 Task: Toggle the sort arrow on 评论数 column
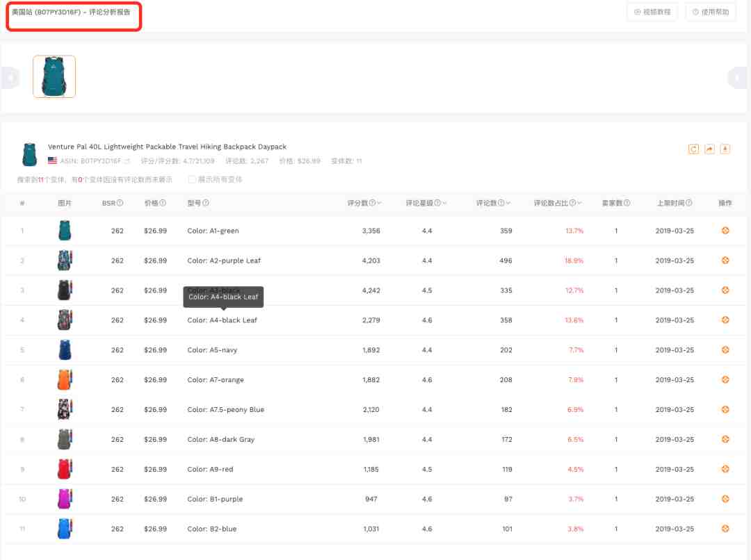pyautogui.click(x=508, y=203)
